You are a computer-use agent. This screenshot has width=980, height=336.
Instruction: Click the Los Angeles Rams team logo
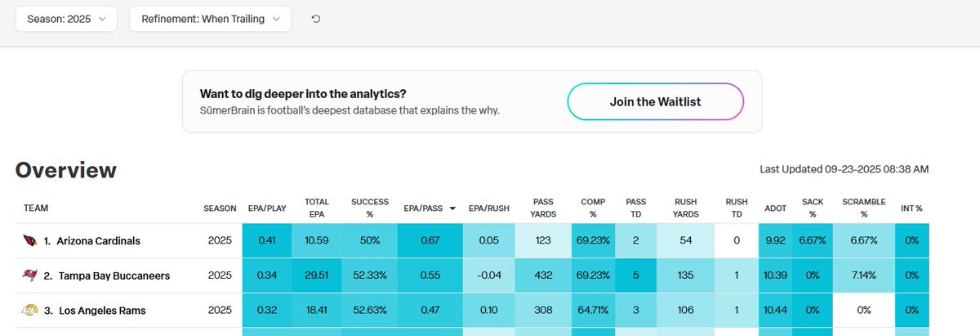point(31,311)
